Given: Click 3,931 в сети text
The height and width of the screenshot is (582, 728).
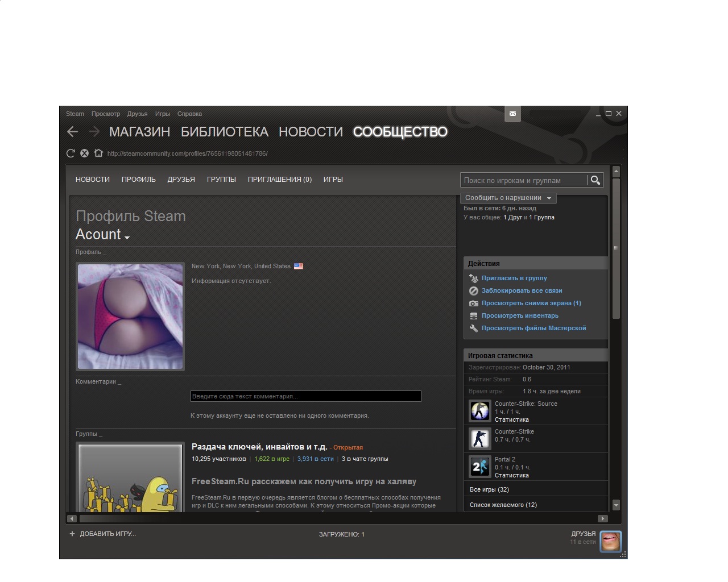Looking at the screenshot, I should point(316,459).
